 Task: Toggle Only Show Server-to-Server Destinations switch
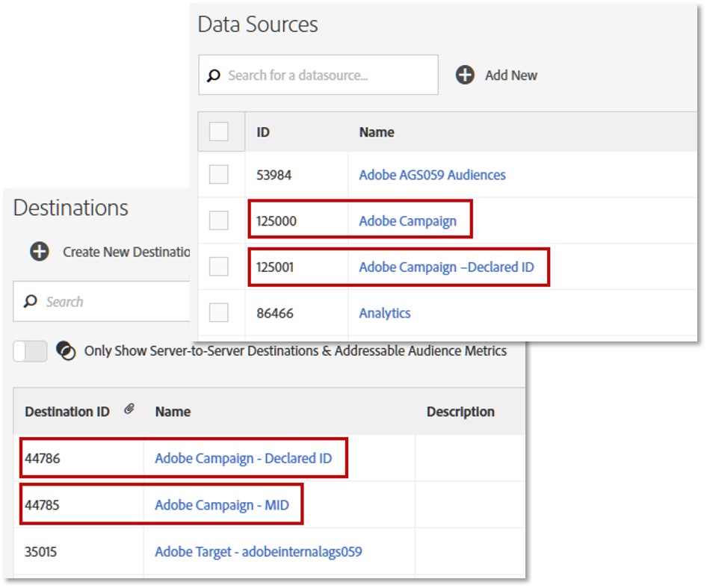(30, 351)
